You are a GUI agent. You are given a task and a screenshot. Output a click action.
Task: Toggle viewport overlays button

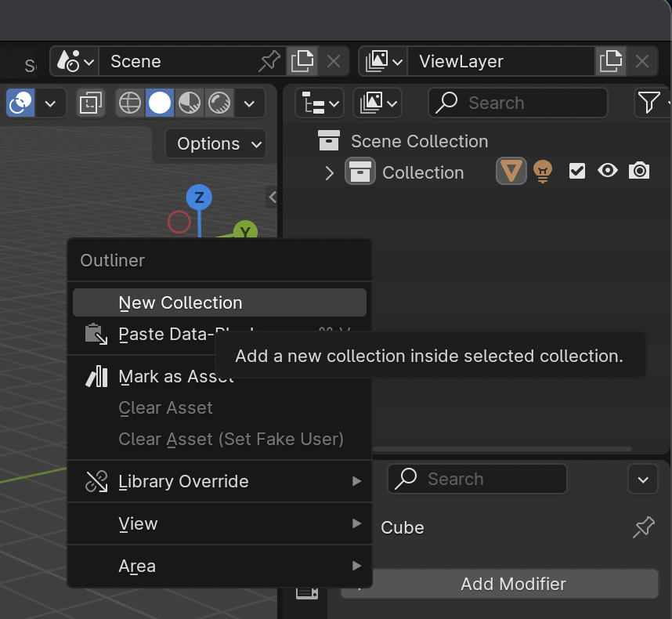(20, 103)
